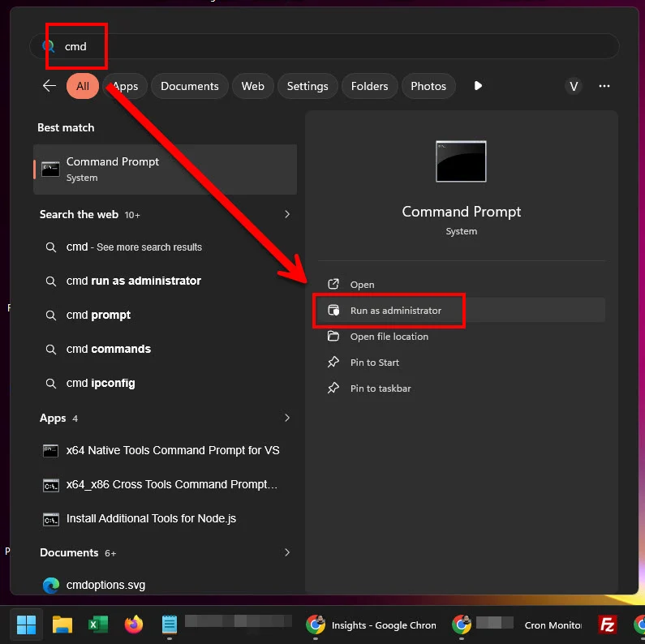Expand the Apps section chevron
The height and width of the screenshot is (644, 645).
coord(287,418)
